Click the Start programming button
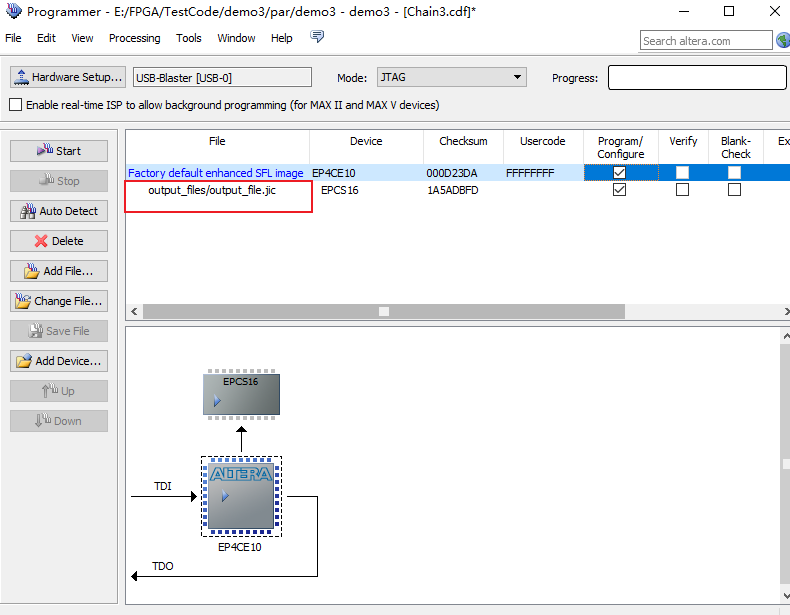The height and width of the screenshot is (615, 790). [x=59, y=151]
